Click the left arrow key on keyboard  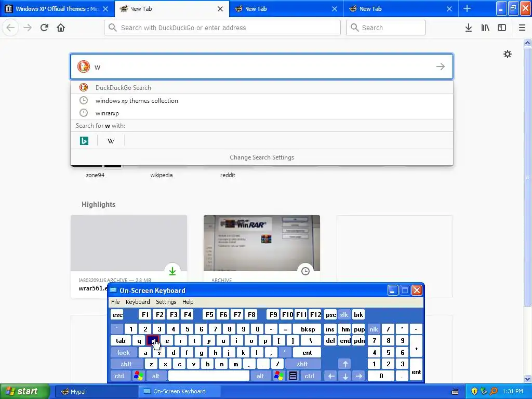(331, 376)
